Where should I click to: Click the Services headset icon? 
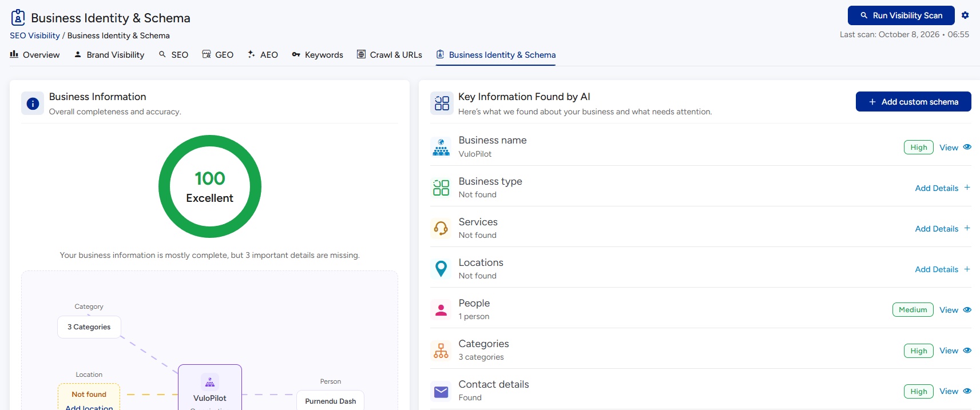(441, 228)
